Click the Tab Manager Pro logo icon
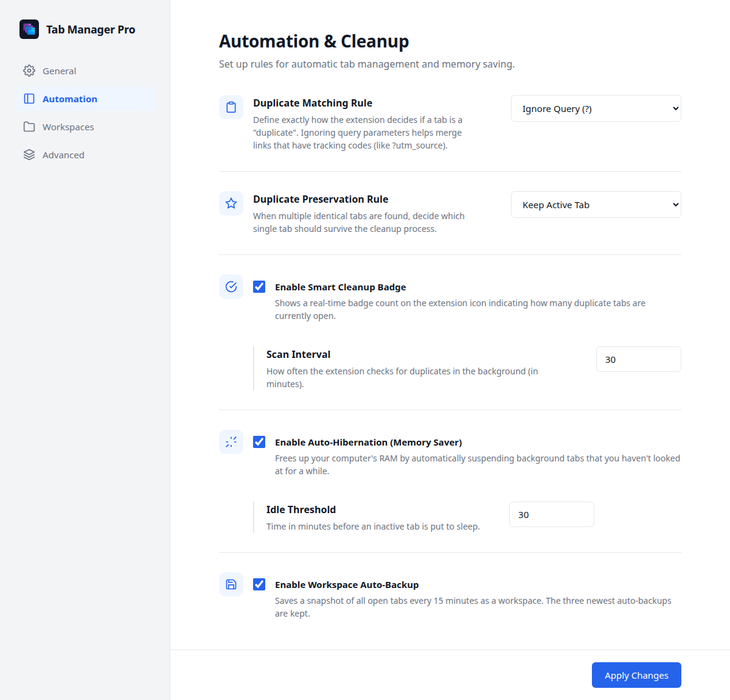Screen dimensions: 730x700 coord(29,29)
